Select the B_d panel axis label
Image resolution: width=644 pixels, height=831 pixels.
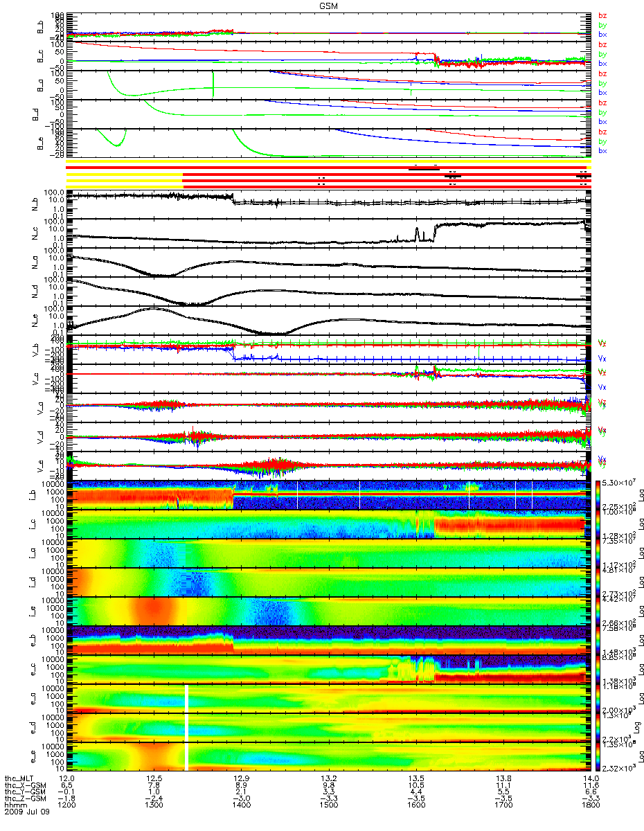pyautogui.click(x=35, y=114)
